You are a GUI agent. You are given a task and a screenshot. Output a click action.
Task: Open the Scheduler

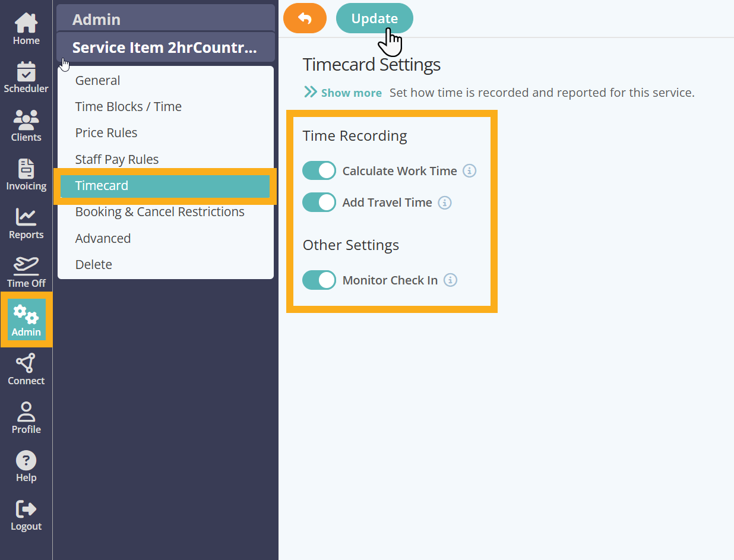coord(26,76)
